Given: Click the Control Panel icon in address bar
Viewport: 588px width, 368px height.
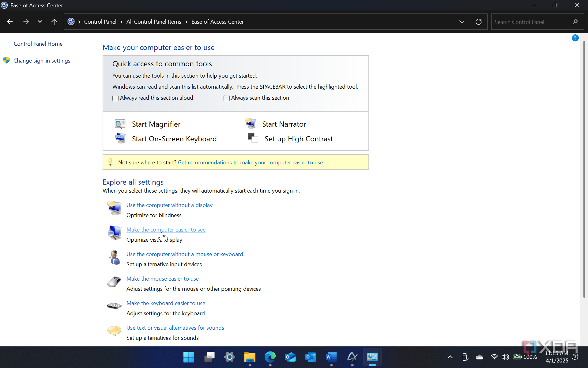Looking at the screenshot, I should click(x=71, y=21).
